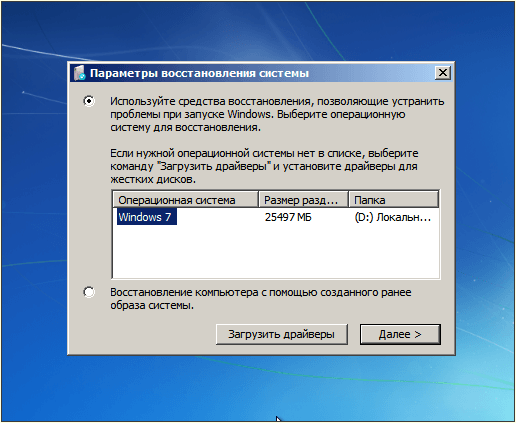Click the (D:) Локальн... folder cell
Screen dimensions: 516x423
pos(393,217)
